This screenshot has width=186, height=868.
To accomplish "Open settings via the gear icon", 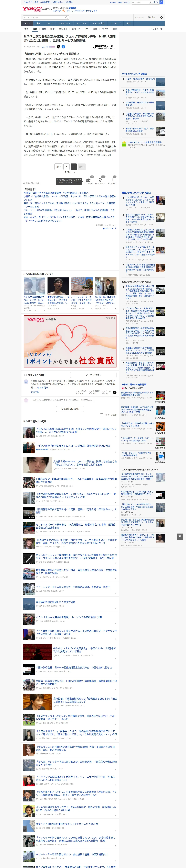I will point(161,18).
